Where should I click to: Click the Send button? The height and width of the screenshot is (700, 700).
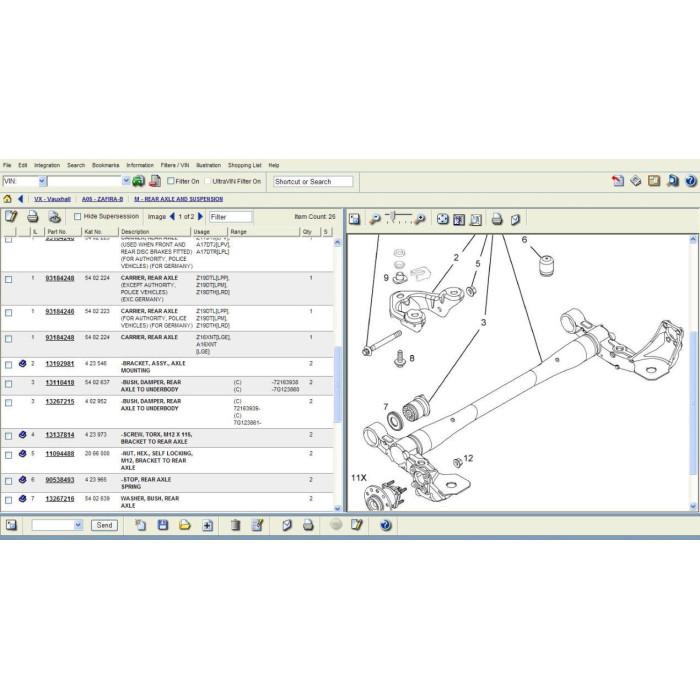pos(104,525)
